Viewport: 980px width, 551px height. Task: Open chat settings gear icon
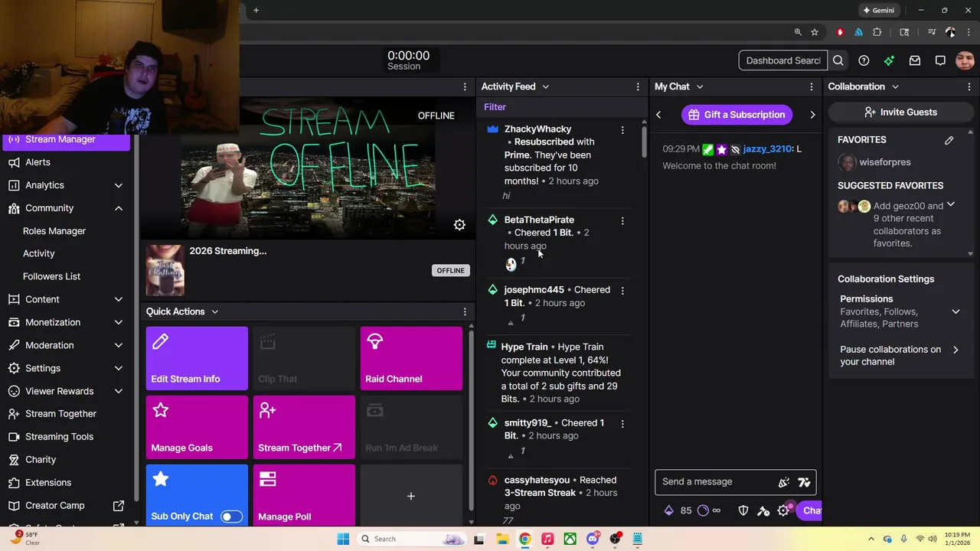[783, 510]
